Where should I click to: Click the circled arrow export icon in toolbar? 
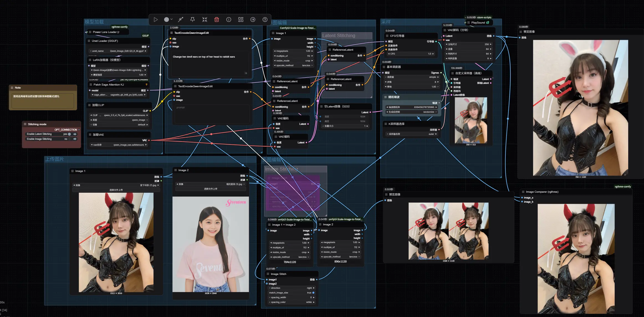click(253, 19)
